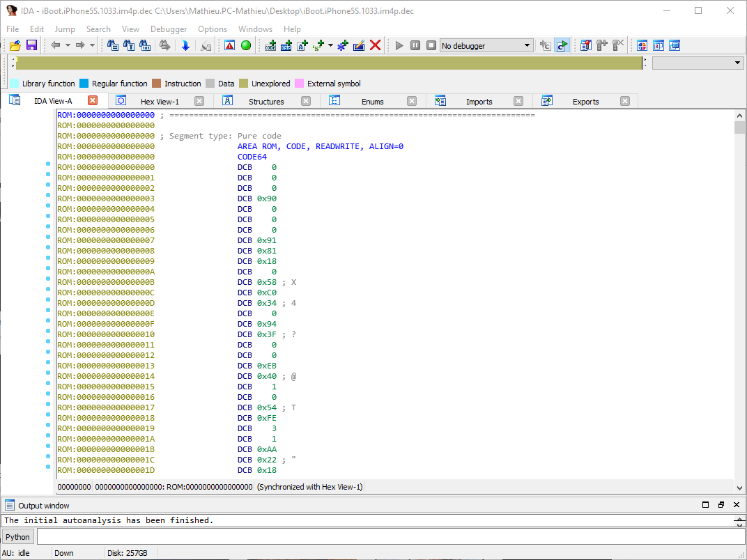The height and width of the screenshot is (560, 747).
Task: Save the database with floppy icon
Action: click(x=31, y=45)
